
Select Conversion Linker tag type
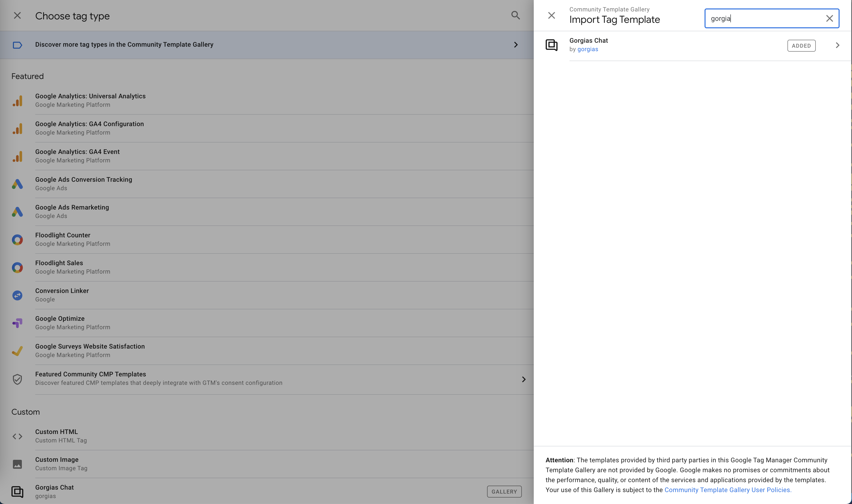point(62,291)
